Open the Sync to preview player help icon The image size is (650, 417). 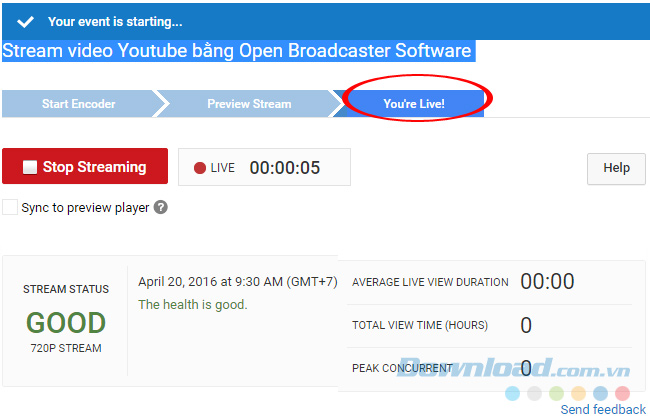point(161,207)
